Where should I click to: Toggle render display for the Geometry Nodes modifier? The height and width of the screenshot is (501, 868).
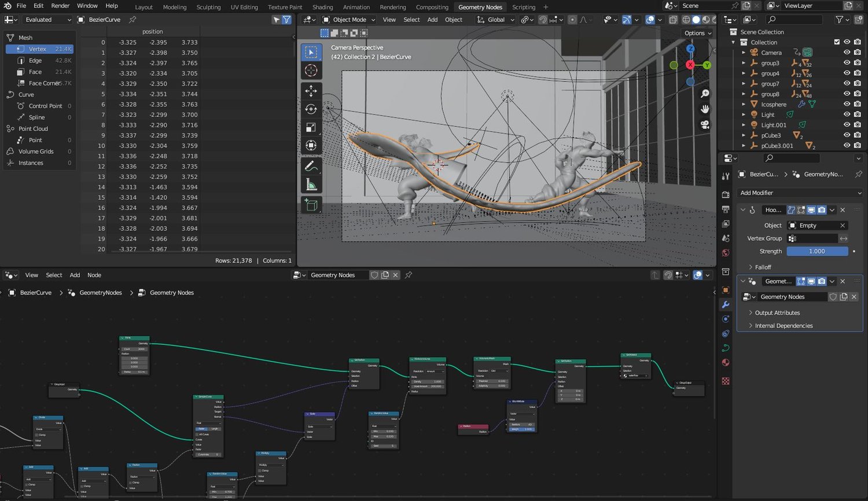coord(822,281)
